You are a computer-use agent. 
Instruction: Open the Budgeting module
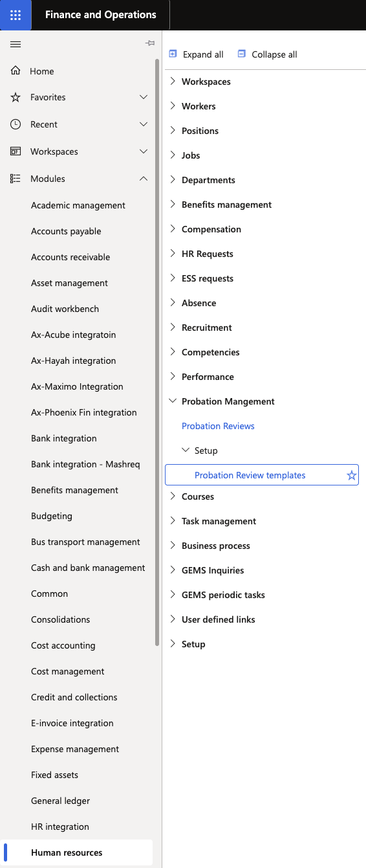point(52,516)
